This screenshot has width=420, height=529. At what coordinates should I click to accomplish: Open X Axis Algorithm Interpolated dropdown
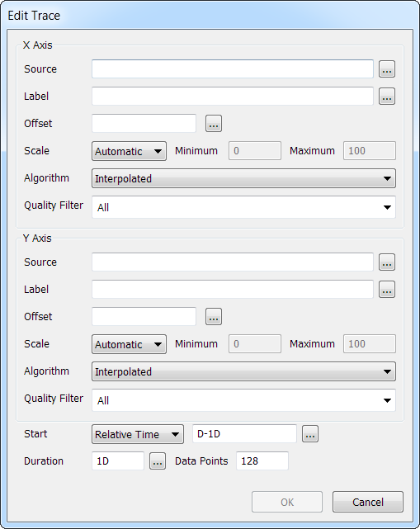tap(243, 178)
